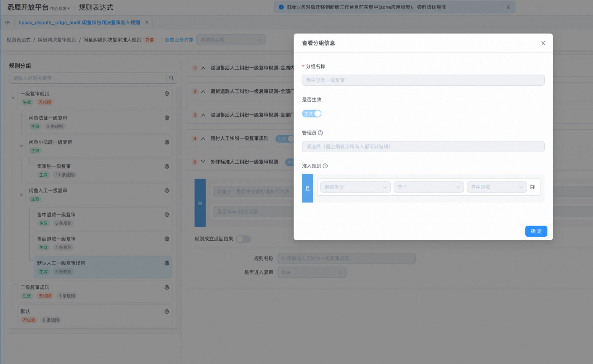The image size is (593, 364).
Task: Click the info icon in the banner
Action: click(x=281, y=7)
